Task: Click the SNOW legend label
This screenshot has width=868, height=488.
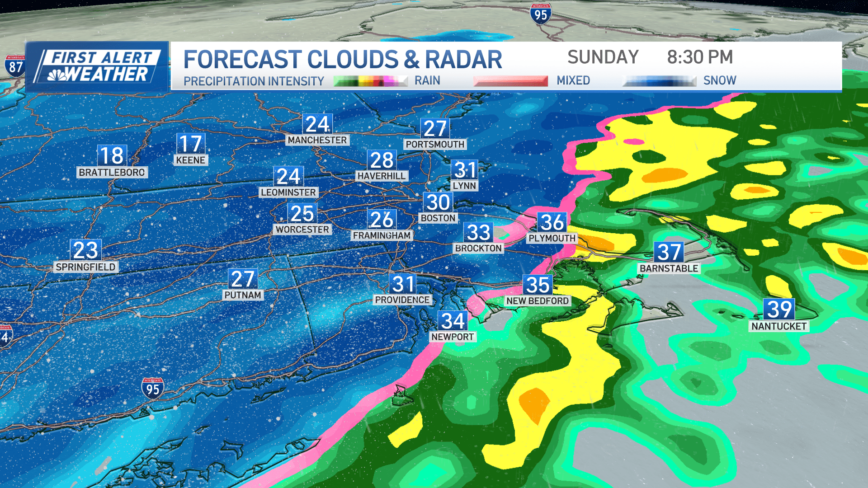Action: [720, 80]
